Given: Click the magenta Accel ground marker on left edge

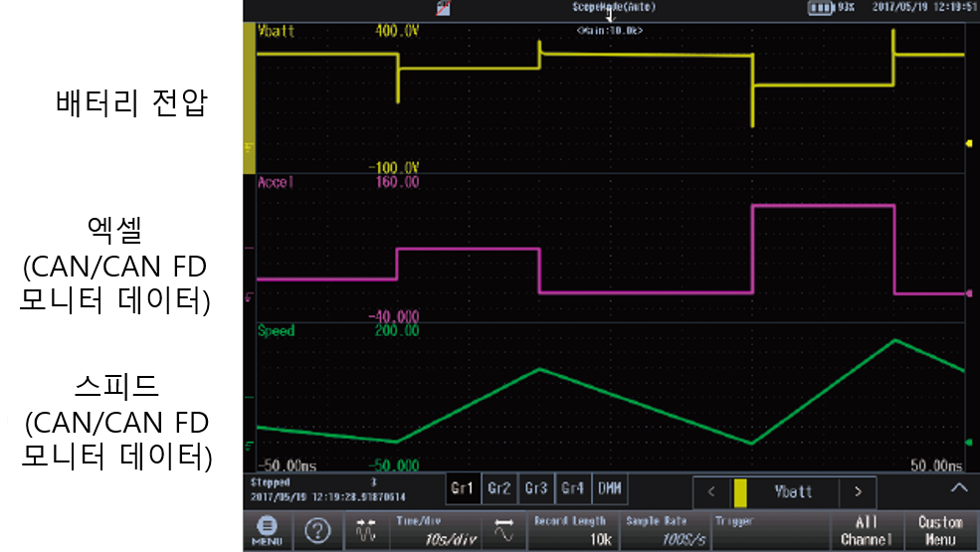Looking at the screenshot, I should [x=250, y=297].
